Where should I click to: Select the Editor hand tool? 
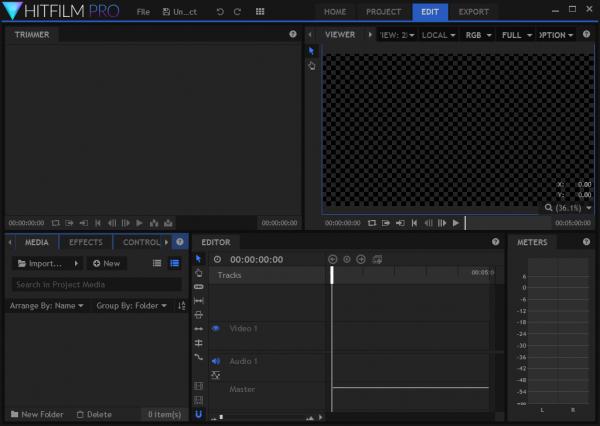pos(199,273)
